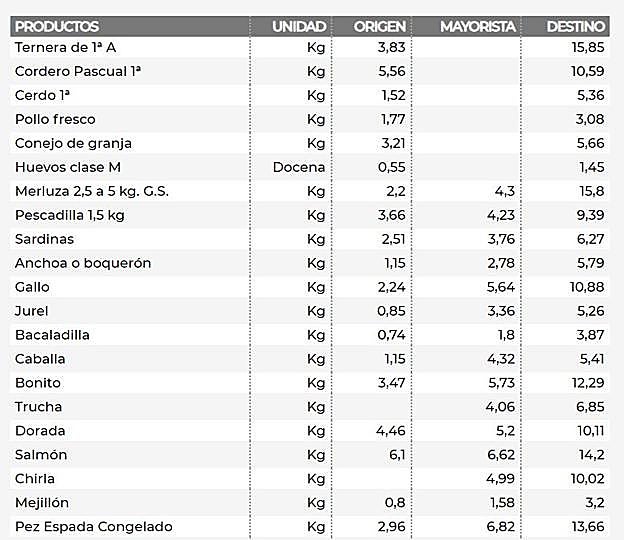Click the PRODUCTOS column header
624x540 pixels.
(57, 26)
